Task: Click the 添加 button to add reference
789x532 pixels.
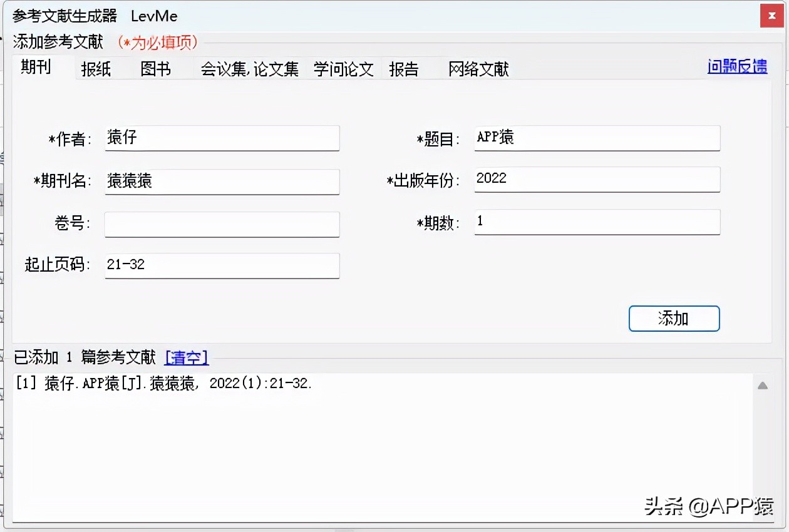Action: (674, 319)
